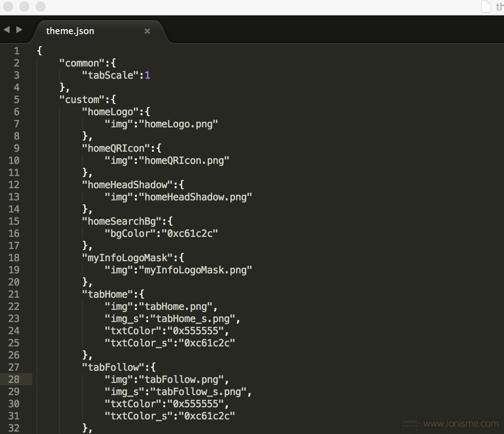Click the "homeLogo.png" string value
Image resolution: width=504 pixels, height=434 pixels.
[179, 124]
